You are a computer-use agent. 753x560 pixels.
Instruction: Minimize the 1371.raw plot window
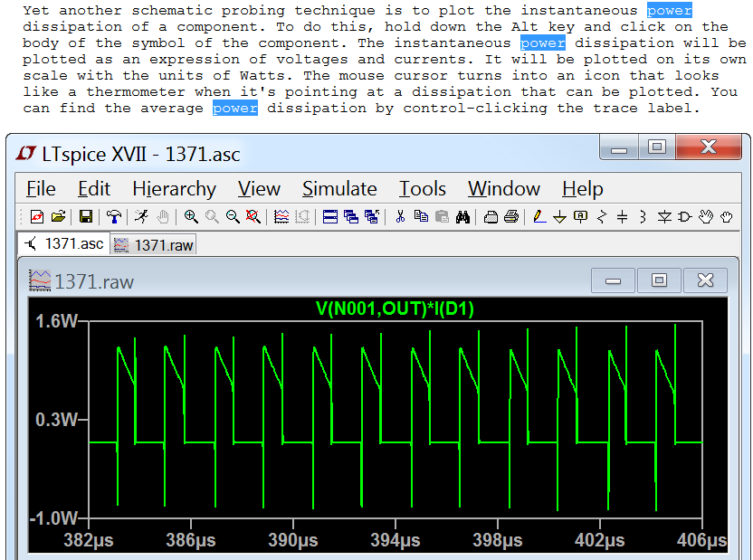coord(614,280)
